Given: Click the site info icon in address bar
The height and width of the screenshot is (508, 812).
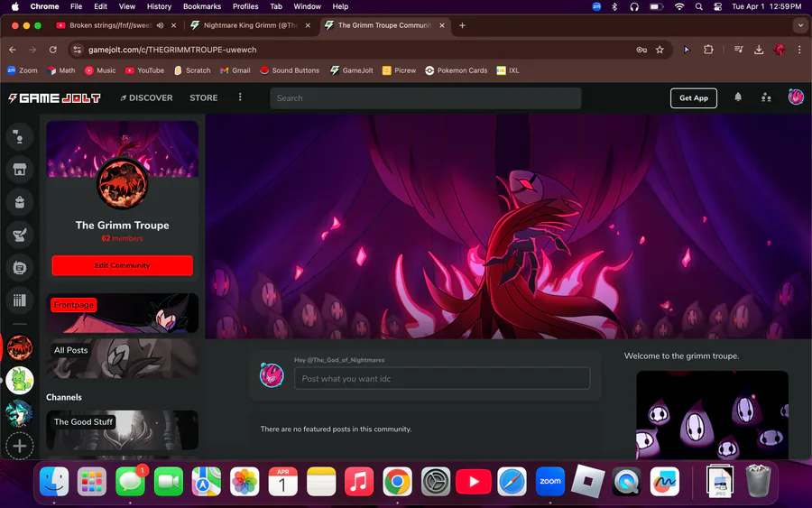Looking at the screenshot, I should point(78,50).
